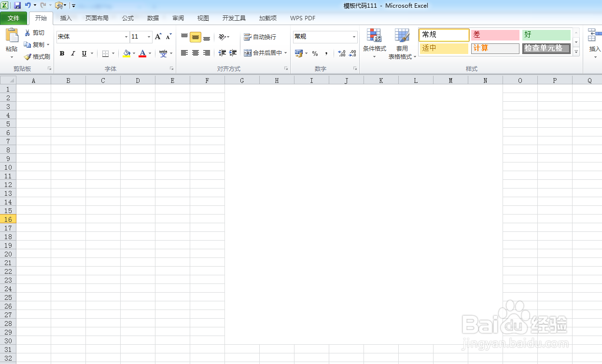Increase font size with the large A icon
Screen dimensions: 602x364
point(158,37)
